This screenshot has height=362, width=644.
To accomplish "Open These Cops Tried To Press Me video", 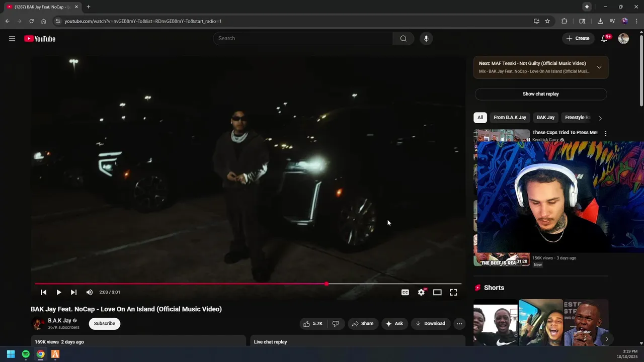I will coord(565,133).
